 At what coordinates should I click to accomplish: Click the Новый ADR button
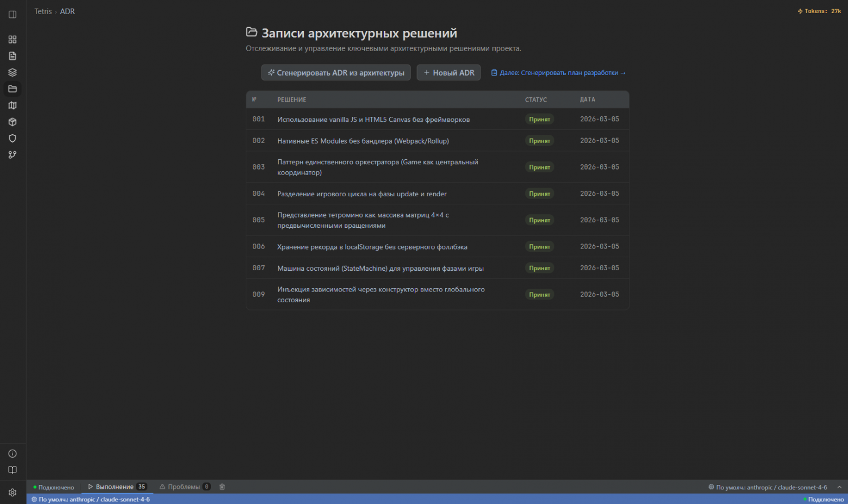click(449, 73)
